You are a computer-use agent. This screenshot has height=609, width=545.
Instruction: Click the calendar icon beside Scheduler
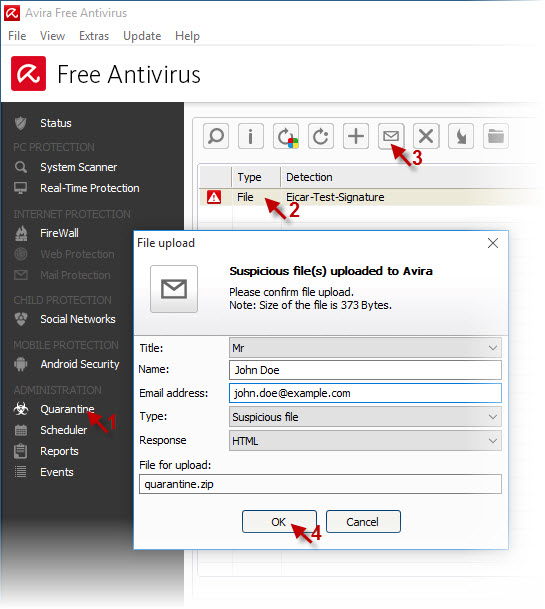(x=21, y=430)
